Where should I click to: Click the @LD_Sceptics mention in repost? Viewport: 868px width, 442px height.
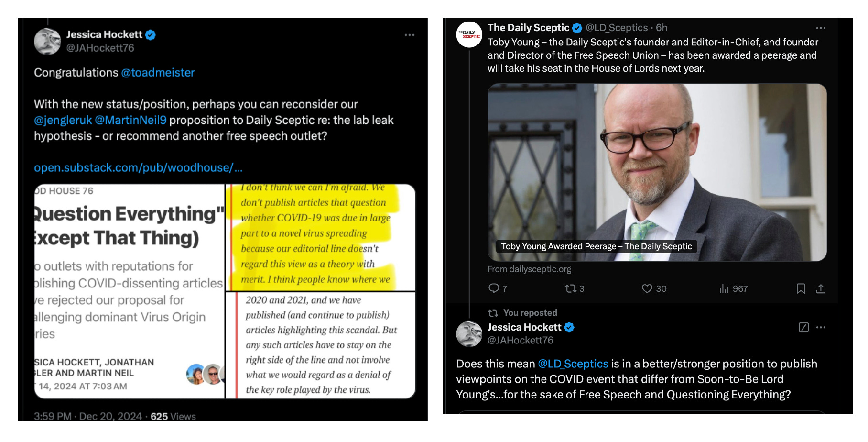coord(573,364)
